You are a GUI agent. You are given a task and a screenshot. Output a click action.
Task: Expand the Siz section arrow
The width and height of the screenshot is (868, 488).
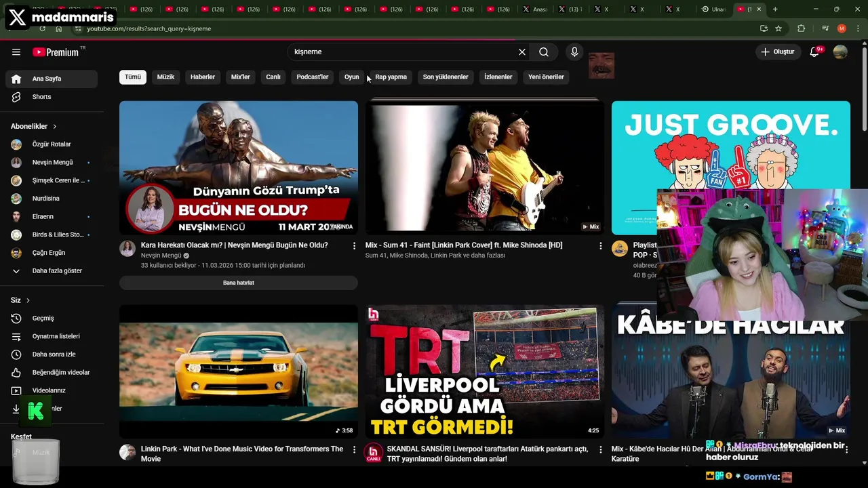pyautogui.click(x=28, y=300)
